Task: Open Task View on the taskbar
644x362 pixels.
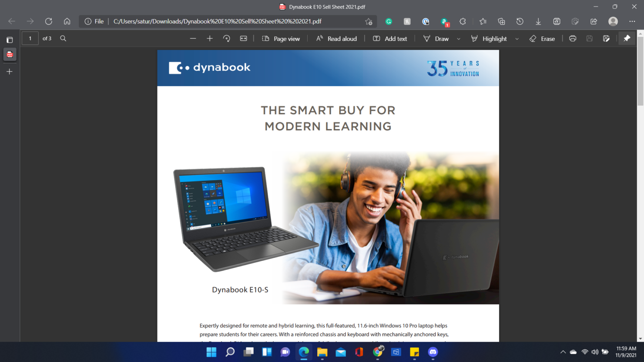Action: tap(248, 352)
